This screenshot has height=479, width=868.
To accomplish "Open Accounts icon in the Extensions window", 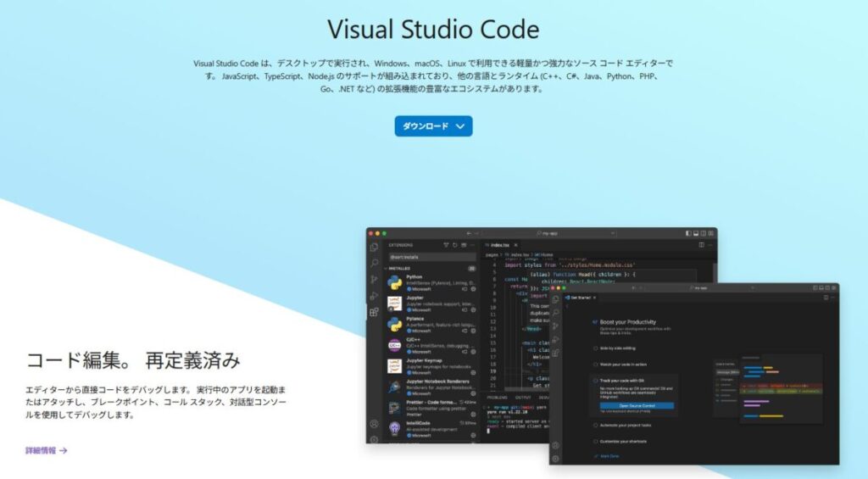I will [x=374, y=423].
